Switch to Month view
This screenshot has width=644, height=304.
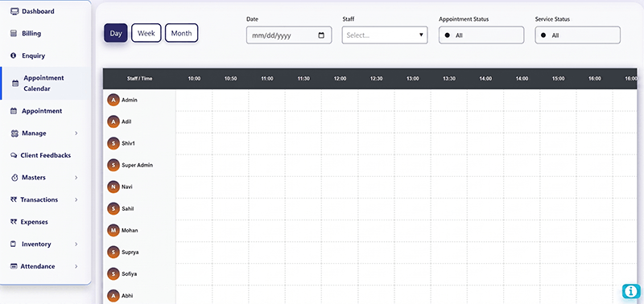point(182,33)
